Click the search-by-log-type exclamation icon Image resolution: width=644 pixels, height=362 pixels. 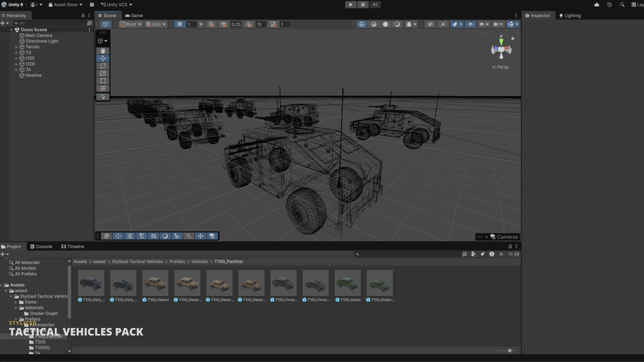click(492, 254)
